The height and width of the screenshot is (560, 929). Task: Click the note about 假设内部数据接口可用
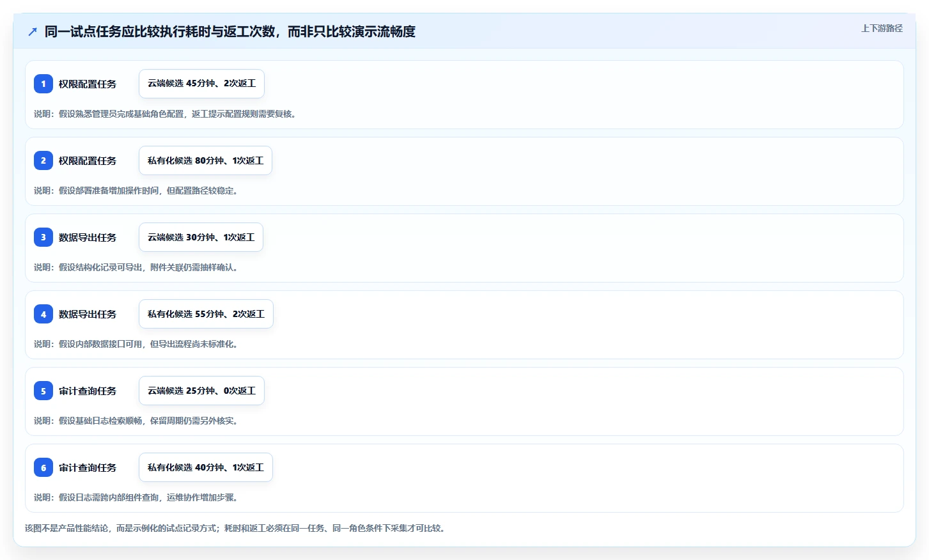(x=137, y=344)
